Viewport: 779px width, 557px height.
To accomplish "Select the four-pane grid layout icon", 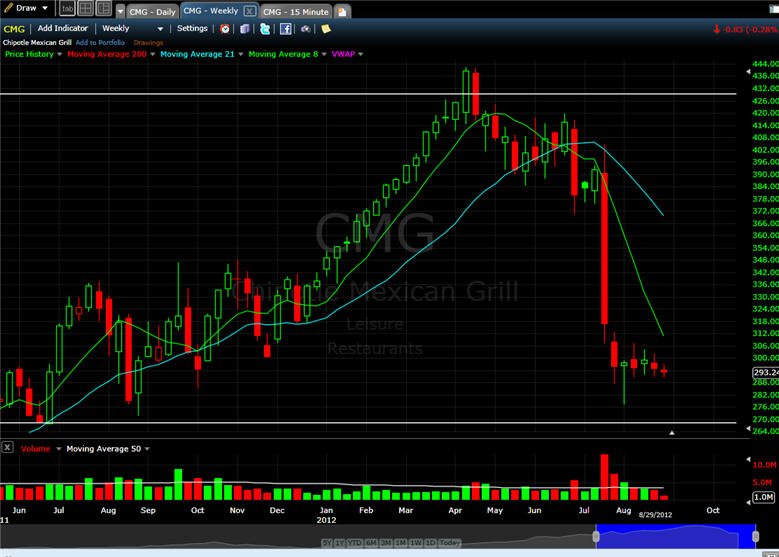I will click(85, 8).
